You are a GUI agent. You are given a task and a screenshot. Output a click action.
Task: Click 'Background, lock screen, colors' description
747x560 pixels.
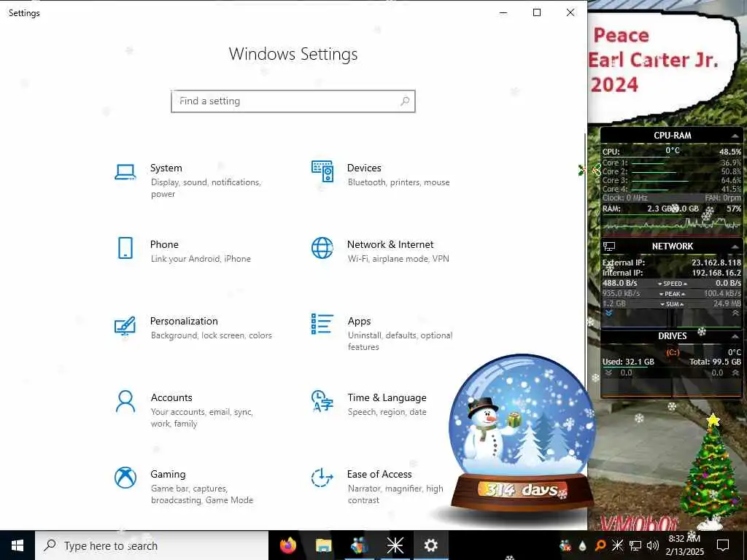pos(211,335)
